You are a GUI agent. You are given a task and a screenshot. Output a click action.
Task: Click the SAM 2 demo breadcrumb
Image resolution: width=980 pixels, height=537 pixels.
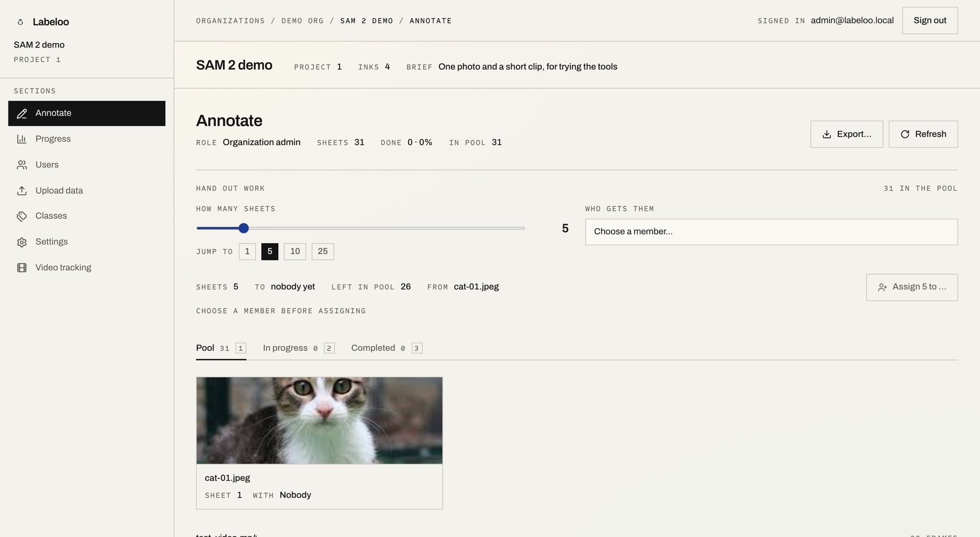pos(367,21)
